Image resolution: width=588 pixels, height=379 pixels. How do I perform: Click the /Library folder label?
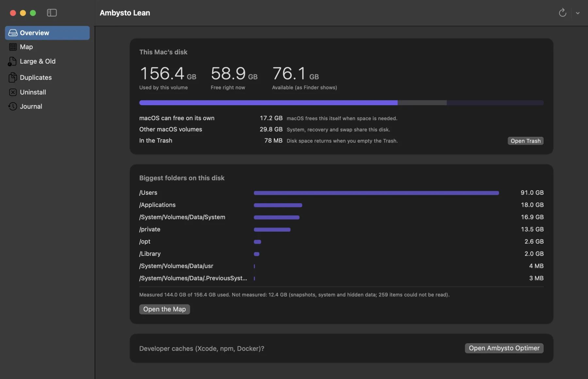(x=150, y=254)
